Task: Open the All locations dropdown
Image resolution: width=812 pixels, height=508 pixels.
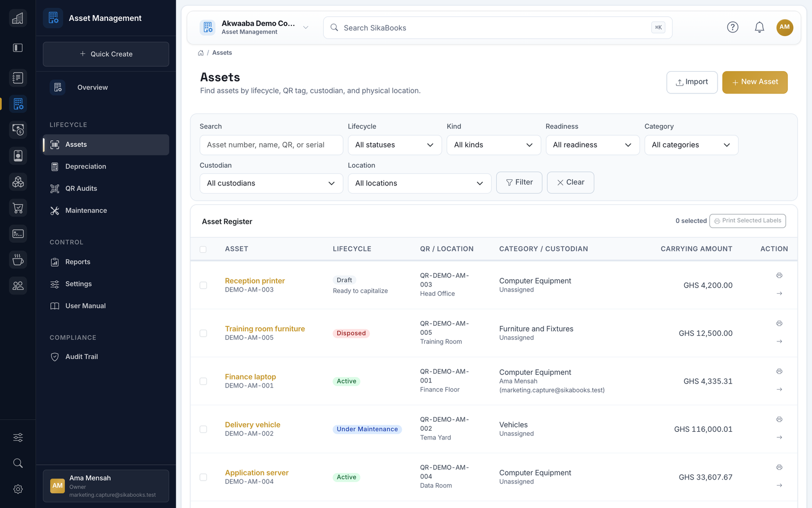Action: 420,183
